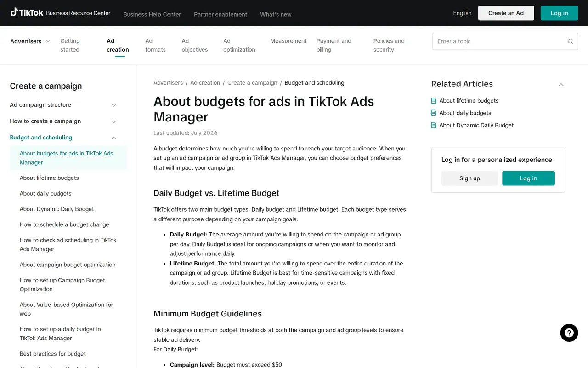
Task: Open Payment and billing tab
Action: pyautogui.click(x=334, y=45)
